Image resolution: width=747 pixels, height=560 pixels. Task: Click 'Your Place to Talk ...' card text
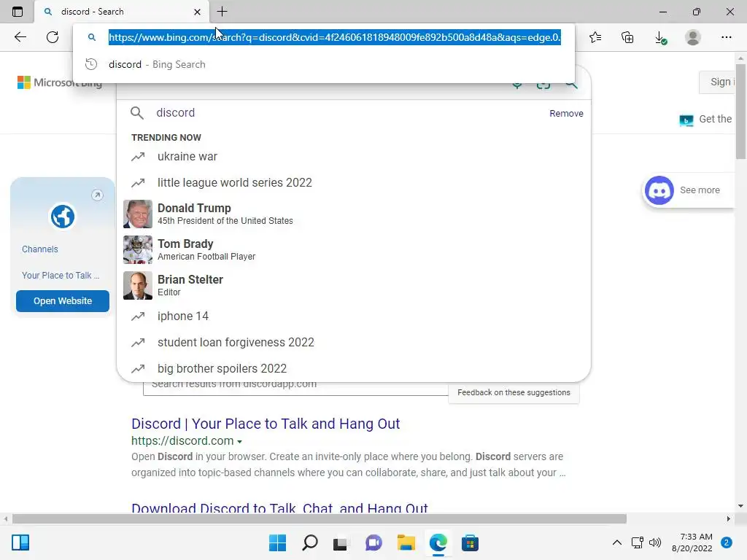click(61, 275)
